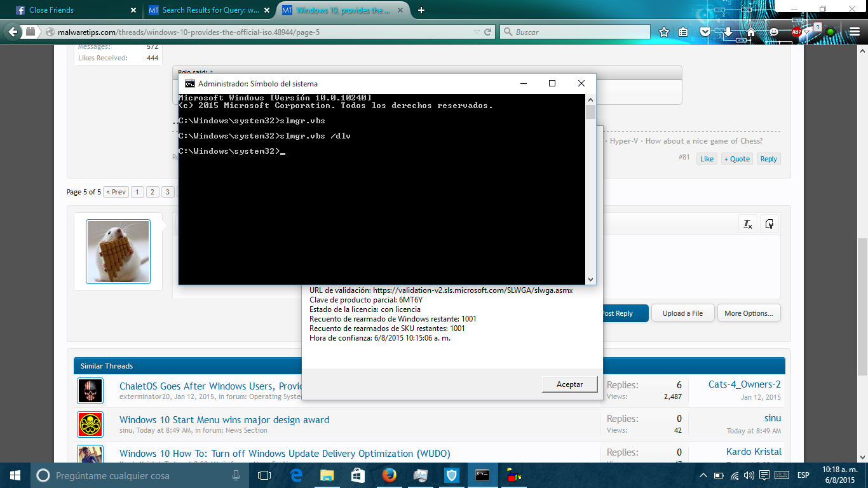
Task: Click the Command Prompt scroll up arrow
Action: 590,99
